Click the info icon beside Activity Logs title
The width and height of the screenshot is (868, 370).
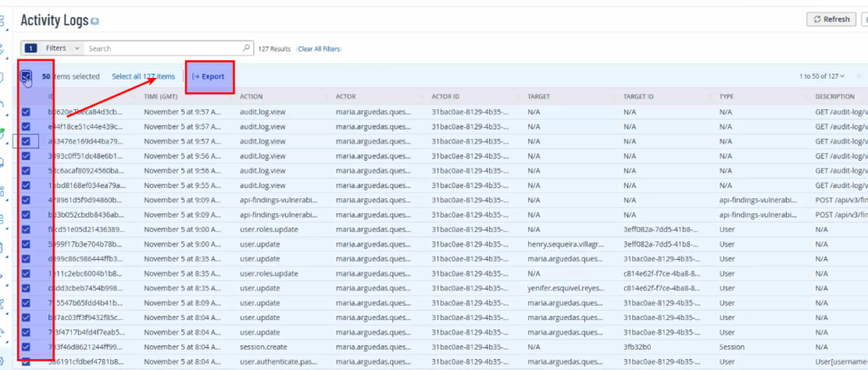tap(95, 20)
